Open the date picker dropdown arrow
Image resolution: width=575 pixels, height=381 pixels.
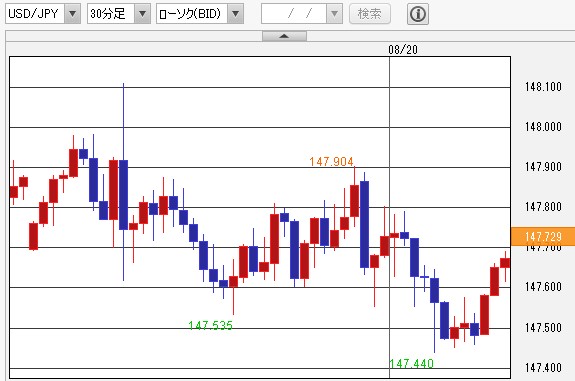point(334,14)
